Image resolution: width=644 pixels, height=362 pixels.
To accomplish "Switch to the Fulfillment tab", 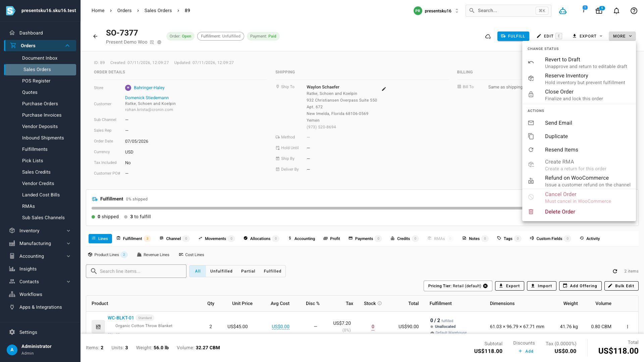I will 133,239.
